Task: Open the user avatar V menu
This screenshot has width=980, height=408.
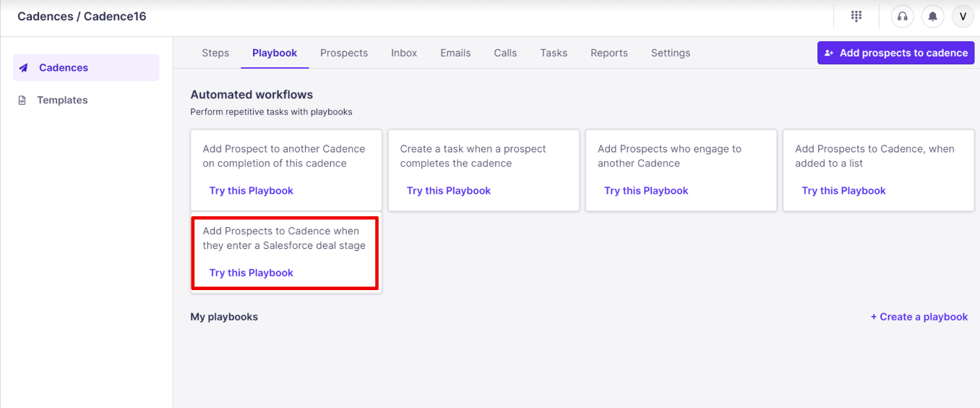Action: coord(963,17)
